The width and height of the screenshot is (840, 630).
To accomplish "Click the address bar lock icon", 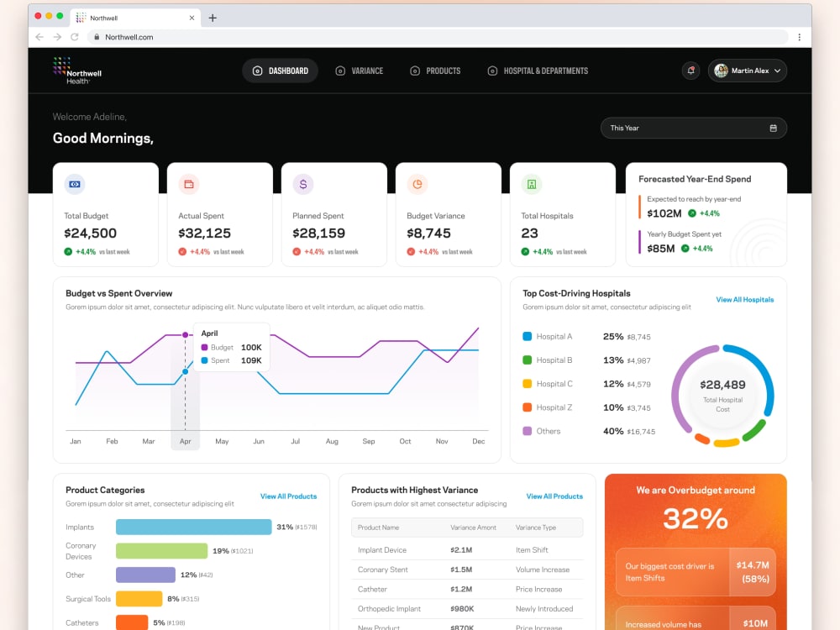I will coord(97,37).
